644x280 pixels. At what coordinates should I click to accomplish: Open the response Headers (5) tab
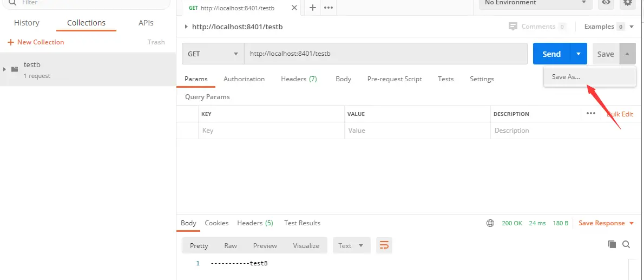[255, 223]
